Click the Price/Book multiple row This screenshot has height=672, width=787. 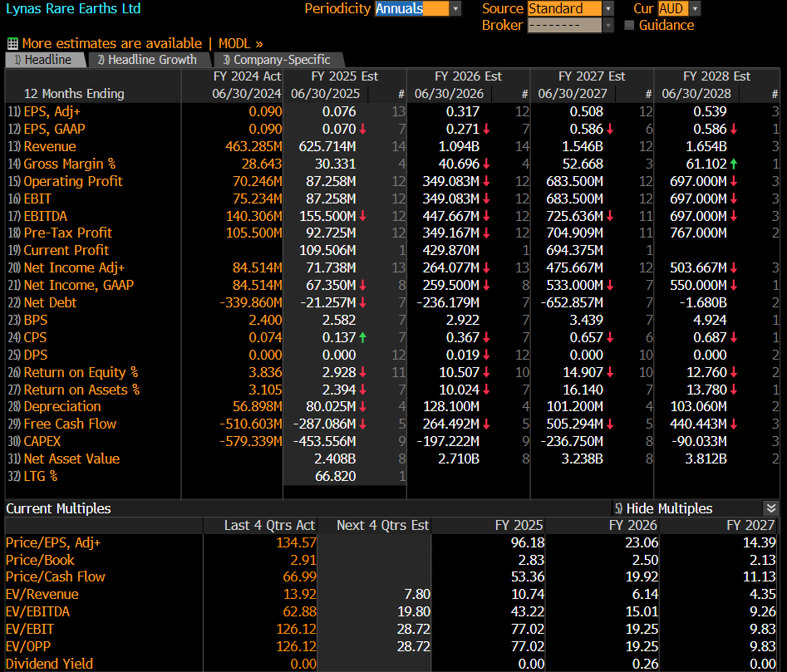point(391,560)
